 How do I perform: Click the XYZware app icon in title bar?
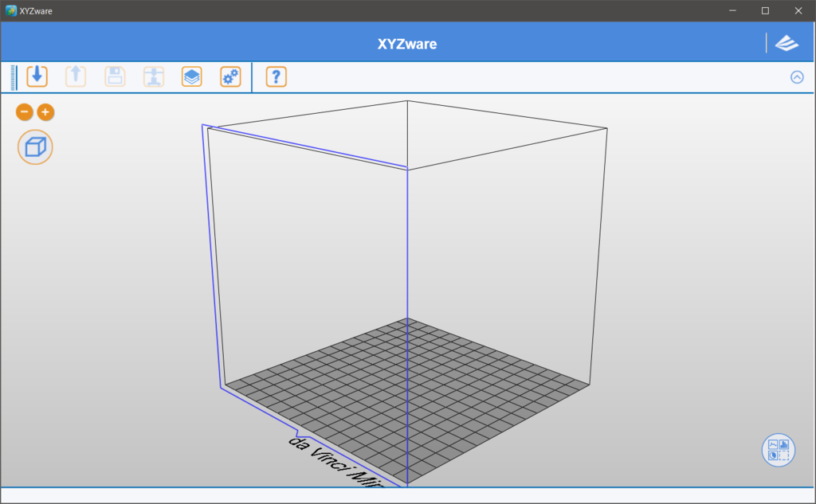[x=11, y=10]
